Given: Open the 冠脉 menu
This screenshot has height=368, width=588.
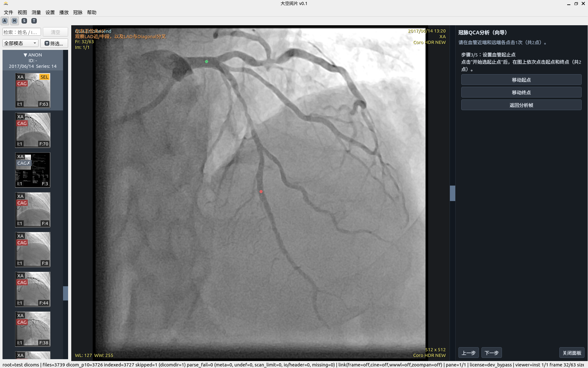Looking at the screenshot, I should pyautogui.click(x=78, y=12).
